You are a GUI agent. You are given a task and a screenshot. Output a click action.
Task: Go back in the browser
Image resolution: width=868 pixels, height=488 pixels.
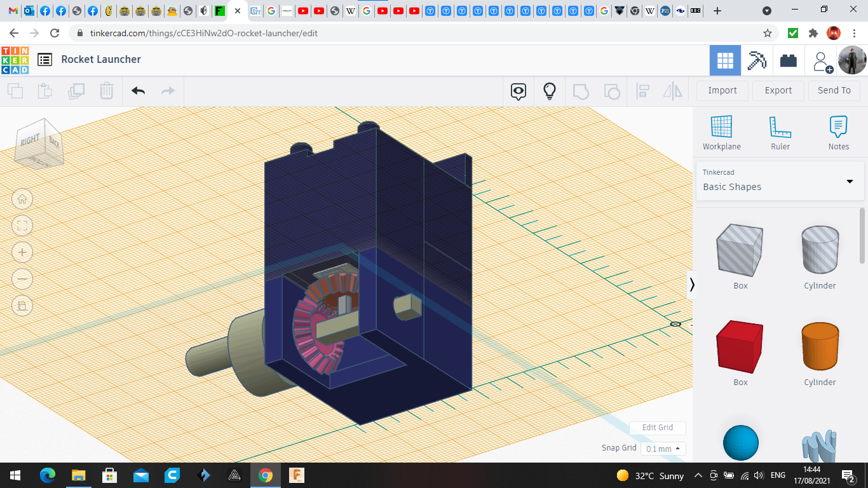[14, 33]
